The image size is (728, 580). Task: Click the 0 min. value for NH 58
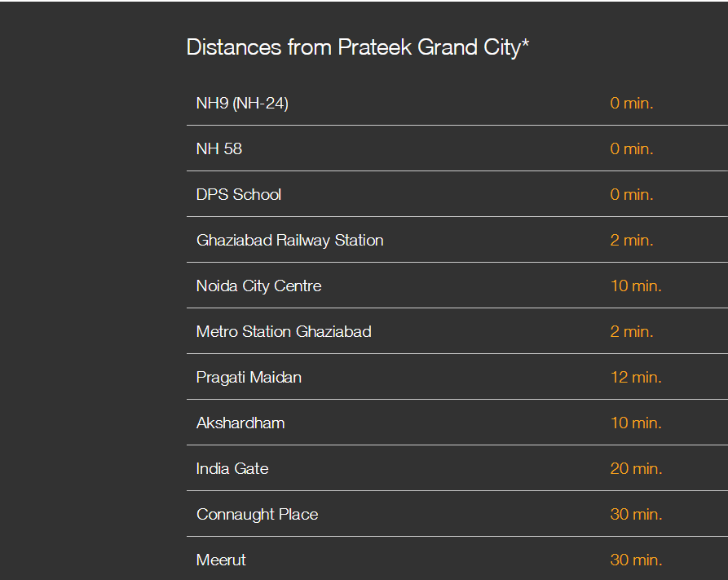tap(632, 149)
